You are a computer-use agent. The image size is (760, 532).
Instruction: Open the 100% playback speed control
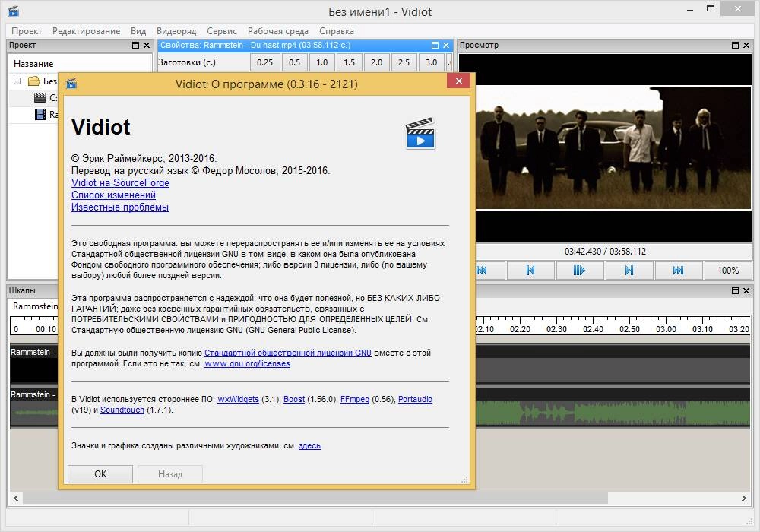(x=728, y=271)
